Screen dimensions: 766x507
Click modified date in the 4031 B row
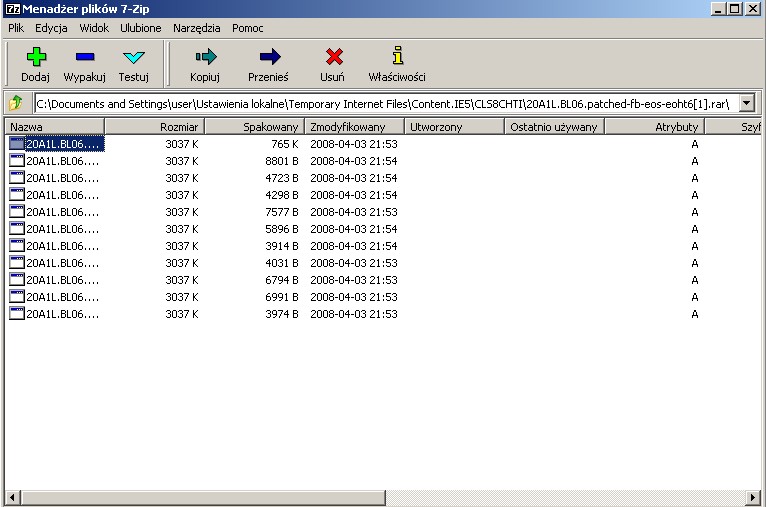354,263
